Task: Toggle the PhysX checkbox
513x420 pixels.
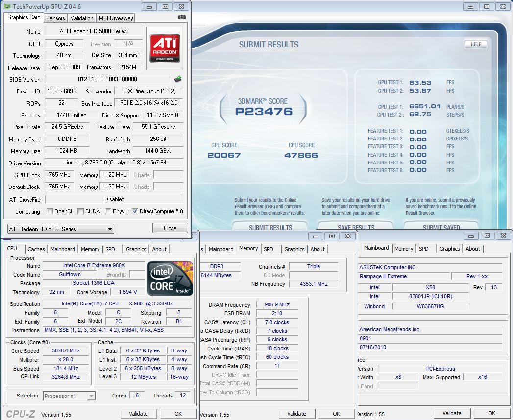Action: 108,211
